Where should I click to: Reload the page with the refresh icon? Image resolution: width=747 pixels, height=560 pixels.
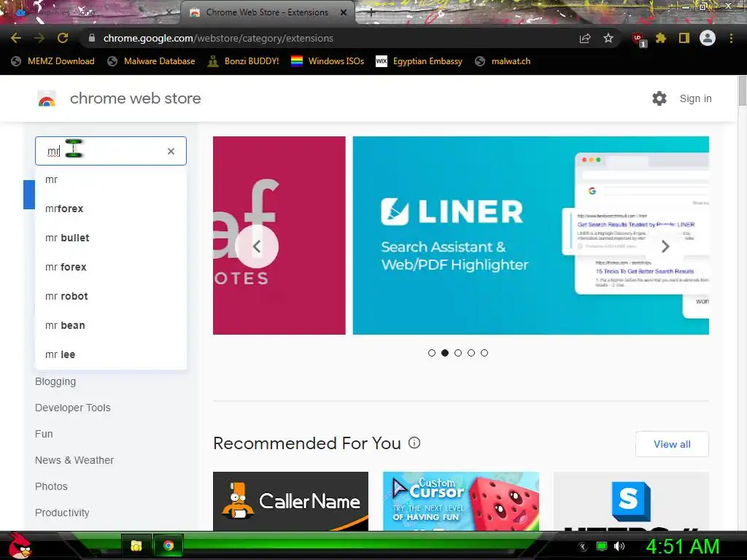point(63,38)
